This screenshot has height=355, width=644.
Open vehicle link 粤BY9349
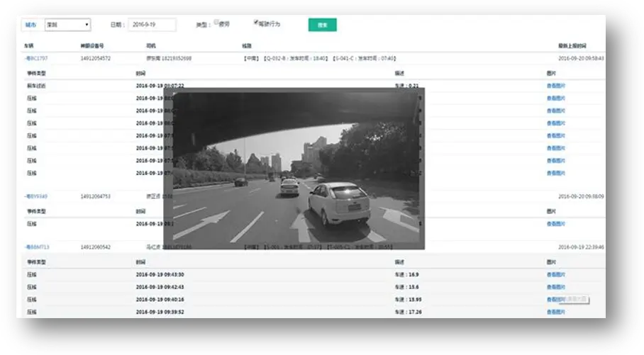[36, 196]
